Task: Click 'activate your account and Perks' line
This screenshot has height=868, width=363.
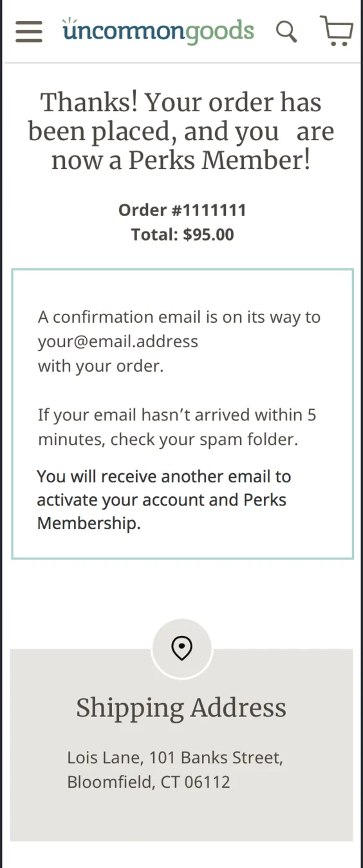Action: point(162,500)
